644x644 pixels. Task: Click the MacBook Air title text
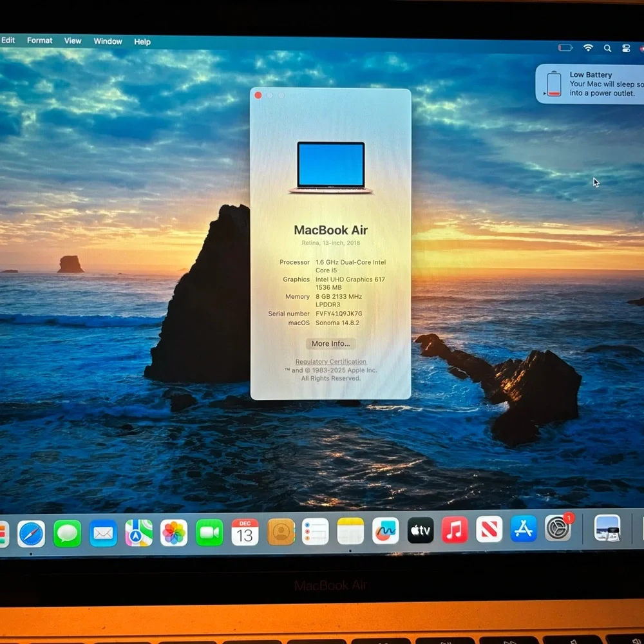coord(330,230)
